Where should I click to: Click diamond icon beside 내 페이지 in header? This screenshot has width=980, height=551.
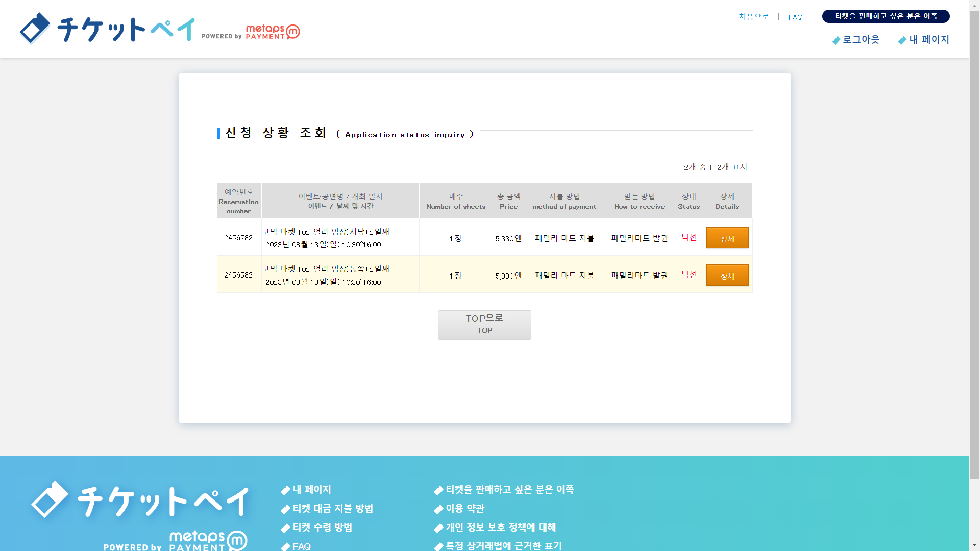click(x=902, y=40)
